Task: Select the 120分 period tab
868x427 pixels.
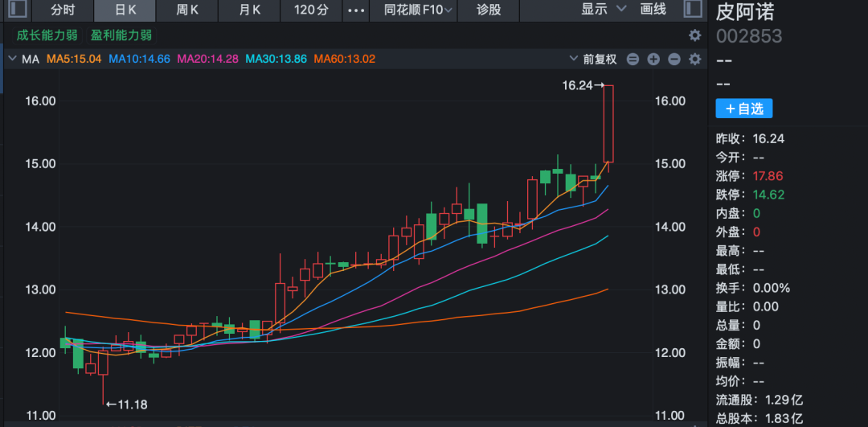Action: 312,10
